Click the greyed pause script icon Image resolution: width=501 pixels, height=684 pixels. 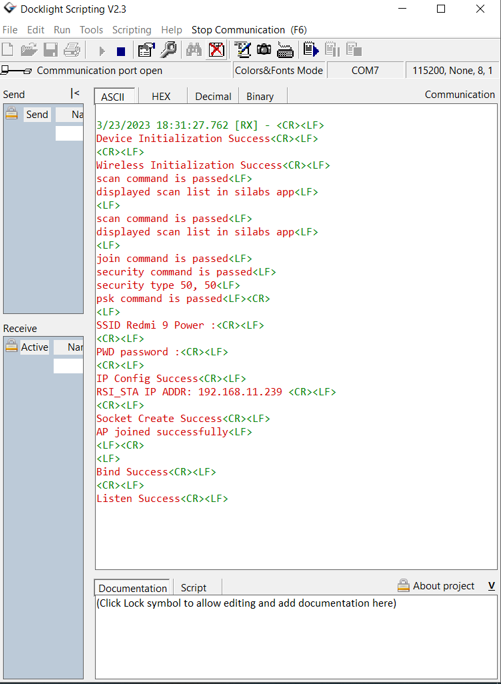332,49
